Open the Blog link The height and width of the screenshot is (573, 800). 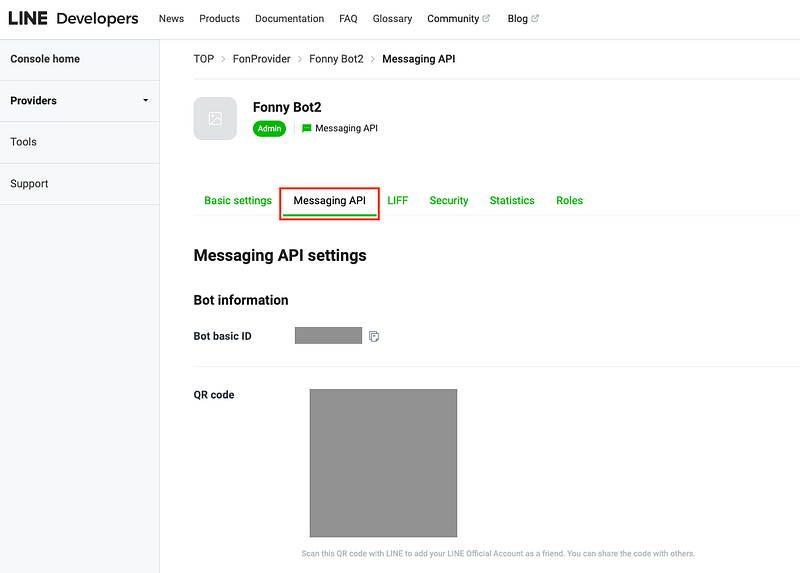click(x=517, y=18)
